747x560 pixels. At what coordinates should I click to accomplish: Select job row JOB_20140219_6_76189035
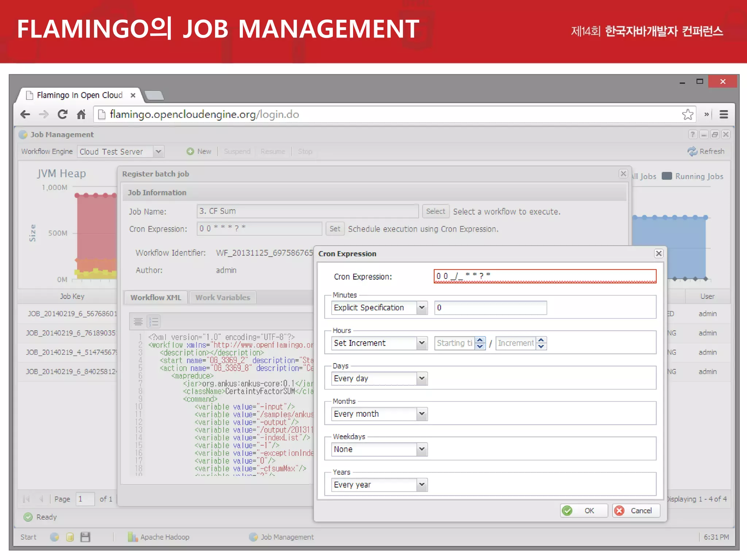pyautogui.click(x=70, y=333)
